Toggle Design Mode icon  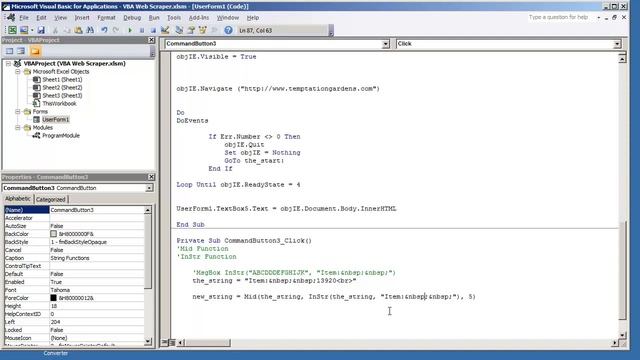tap(165, 30)
